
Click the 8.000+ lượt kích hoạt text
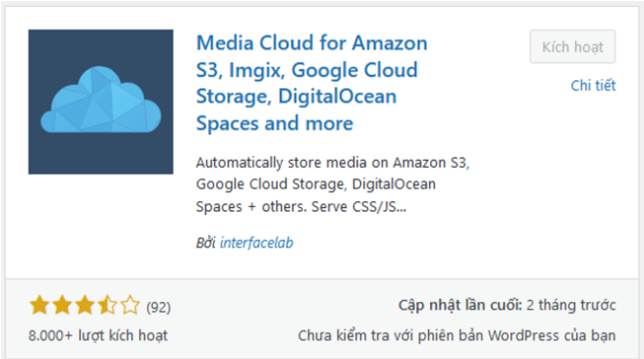tap(98, 335)
